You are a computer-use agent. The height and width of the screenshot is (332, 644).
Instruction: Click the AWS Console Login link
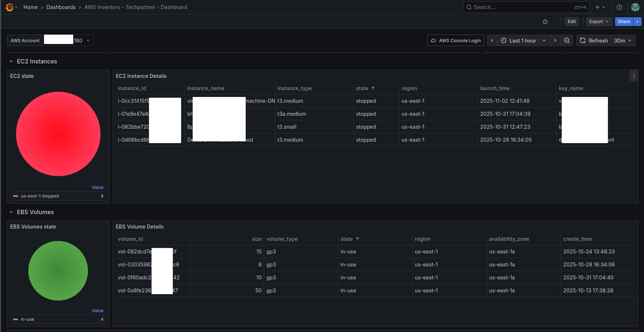(x=456, y=40)
